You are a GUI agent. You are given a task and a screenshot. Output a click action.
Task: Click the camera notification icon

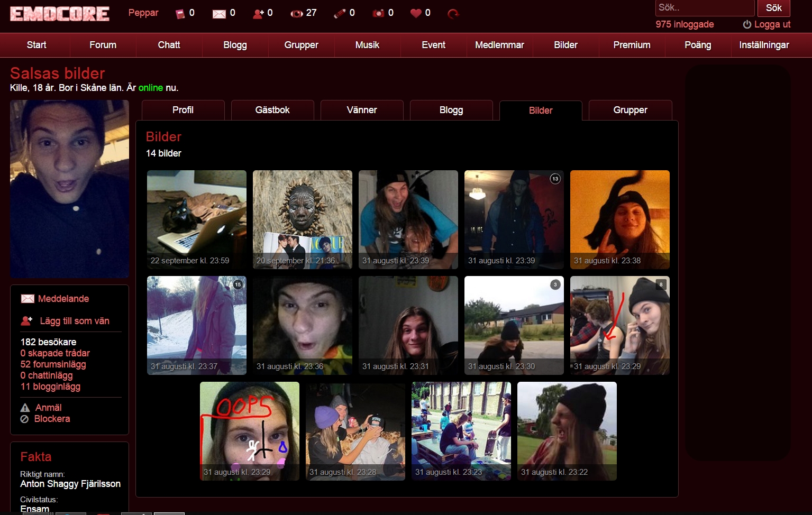(x=378, y=14)
